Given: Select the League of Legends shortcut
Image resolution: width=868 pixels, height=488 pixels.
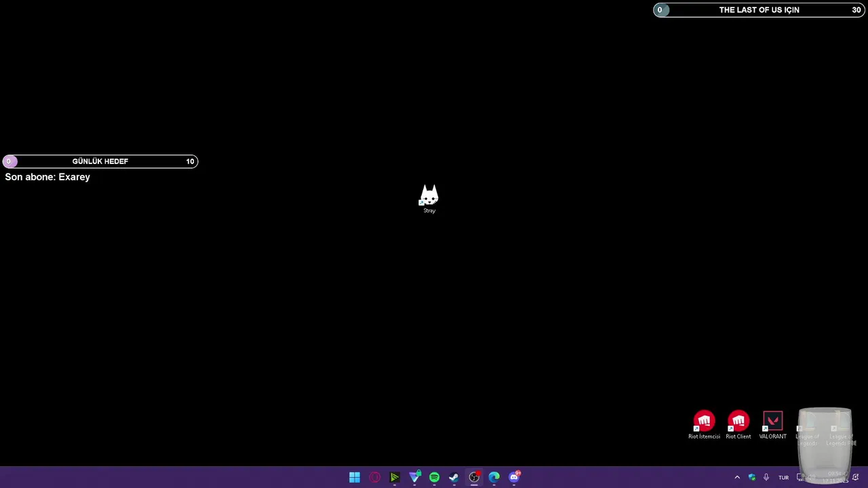Looking at the screenshot, I should click(807, 428).
